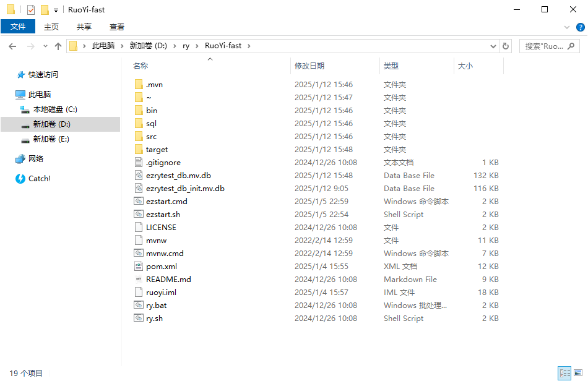This screenshot has height=381, width=588.
Task: Click the ry breadcrumb in address bar
Action: pyautogui.click(x=186, y=46)
